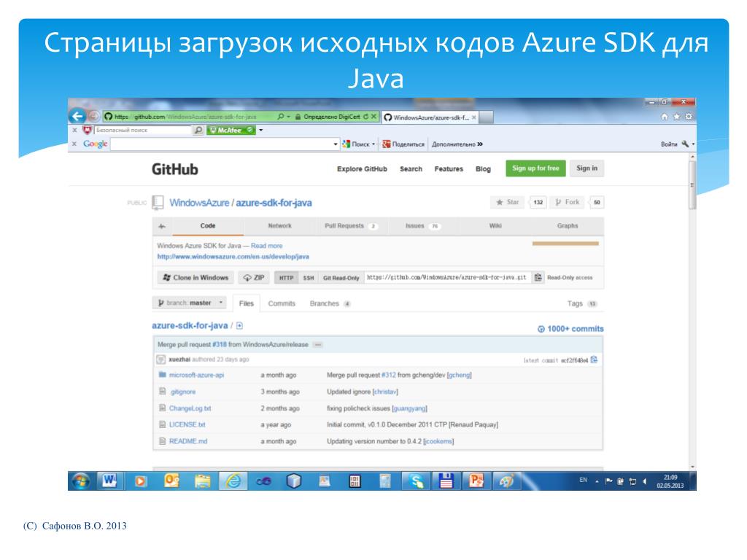This screenshot has height=560, width=747.
Task: Copy the repository URL with the clipboard icon
Action: (x=538, y=278)
